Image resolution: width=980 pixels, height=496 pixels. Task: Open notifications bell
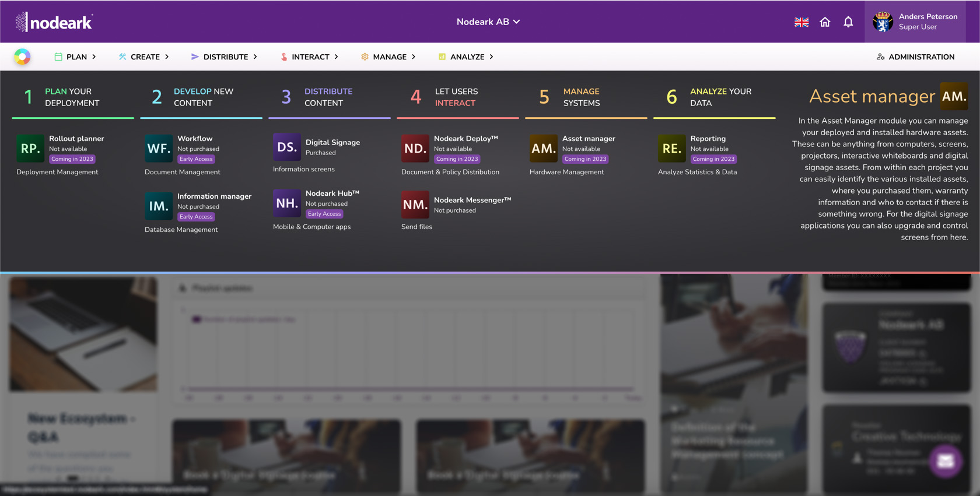848,22
